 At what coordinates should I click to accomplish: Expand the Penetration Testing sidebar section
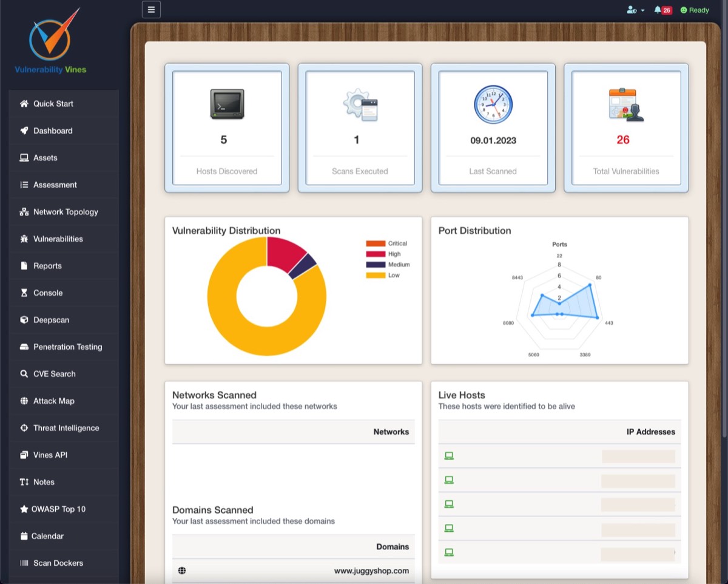click(67, 347)
